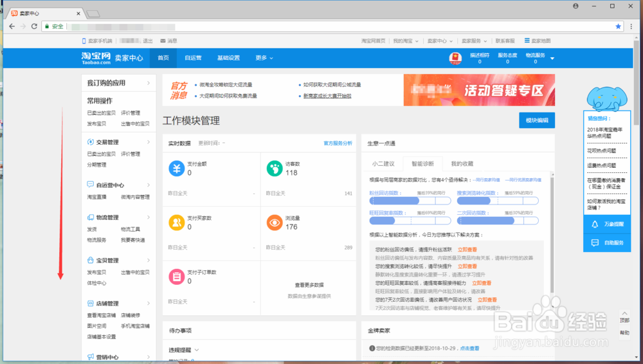Click the blue 模块编辑 button
Viewport: 643px width, 364px height.
point(537,120)
